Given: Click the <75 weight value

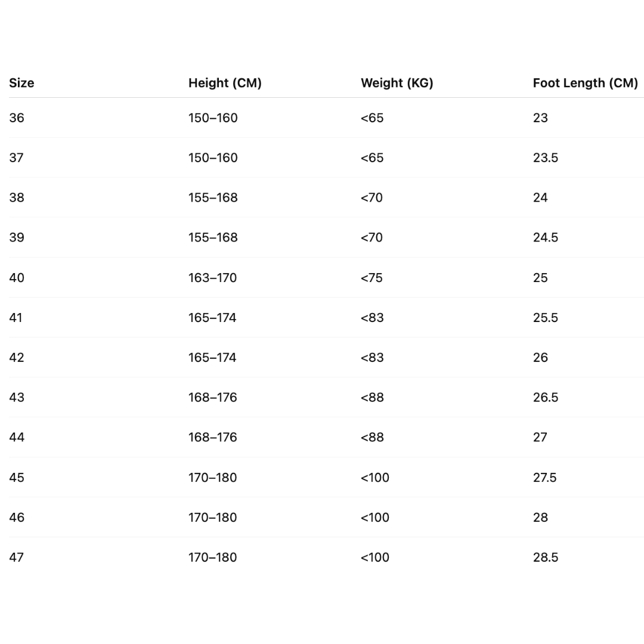Looking at the screenshot, I should [x=371, y=278].
